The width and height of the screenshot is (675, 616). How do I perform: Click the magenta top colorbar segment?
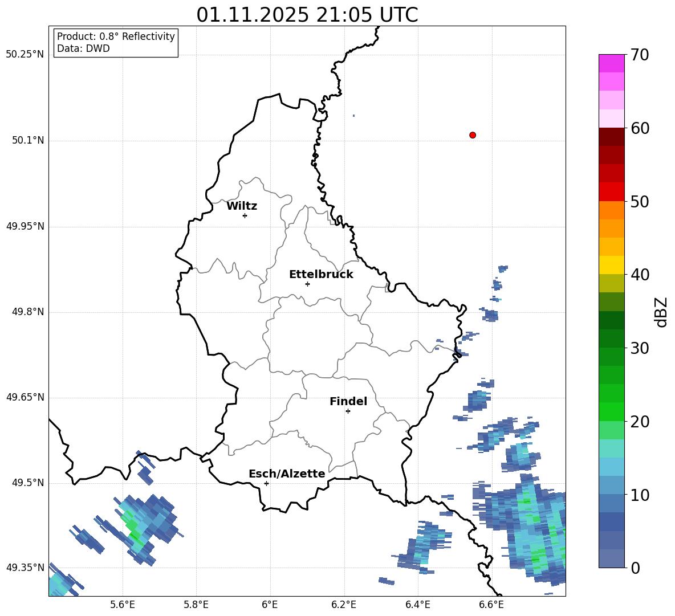611,63
